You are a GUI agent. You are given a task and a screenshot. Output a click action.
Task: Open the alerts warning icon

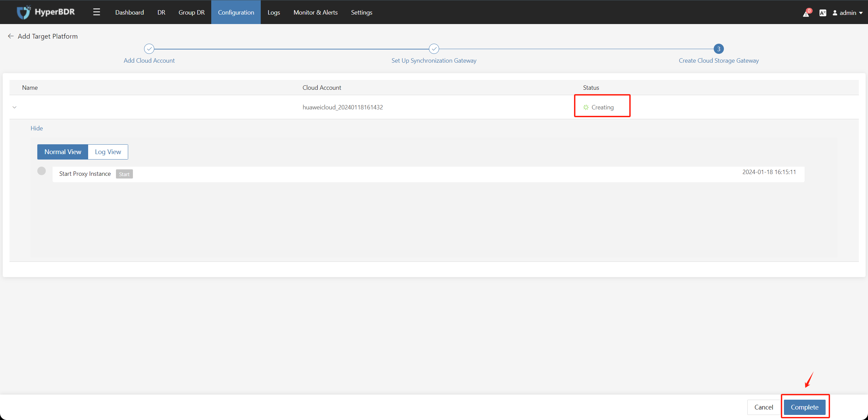click(x=806, y=14)
